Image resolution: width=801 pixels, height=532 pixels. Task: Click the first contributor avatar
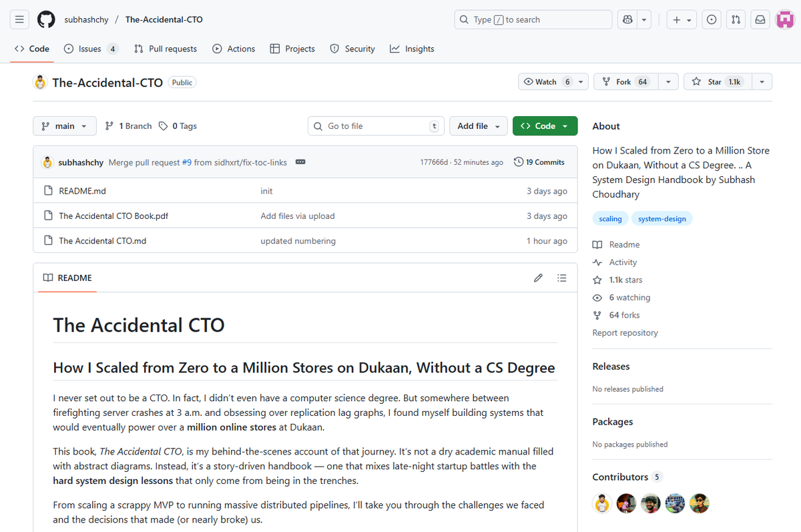[x=602, y=503]
